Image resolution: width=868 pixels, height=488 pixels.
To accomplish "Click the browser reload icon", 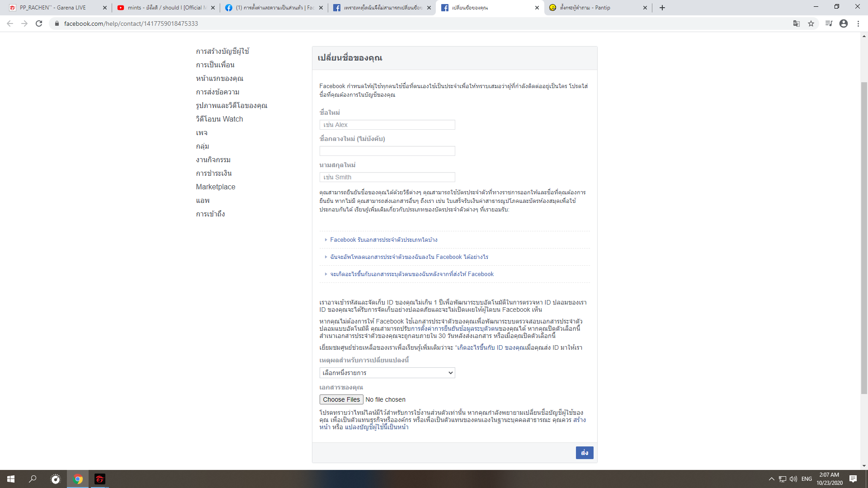I will point(39,23).
